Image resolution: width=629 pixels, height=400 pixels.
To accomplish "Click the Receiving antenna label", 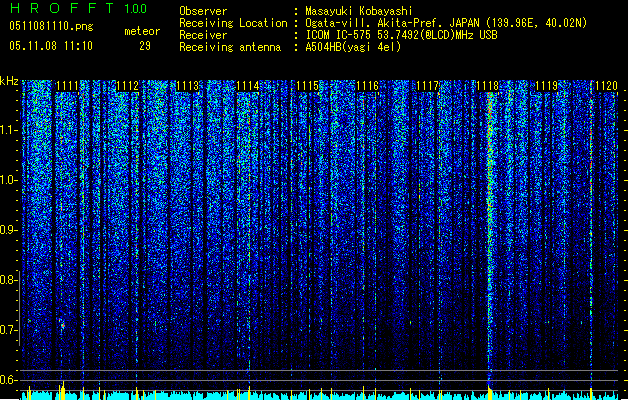I will click(230, 47).
